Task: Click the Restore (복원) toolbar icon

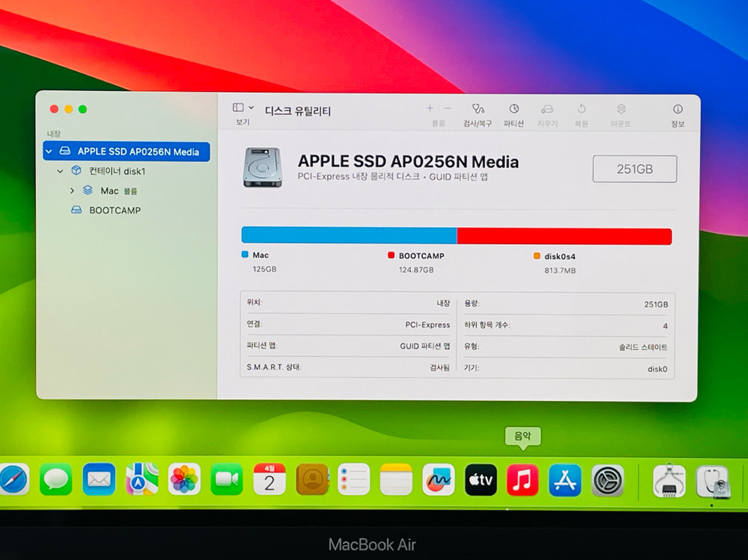Action: pos(581,110)
